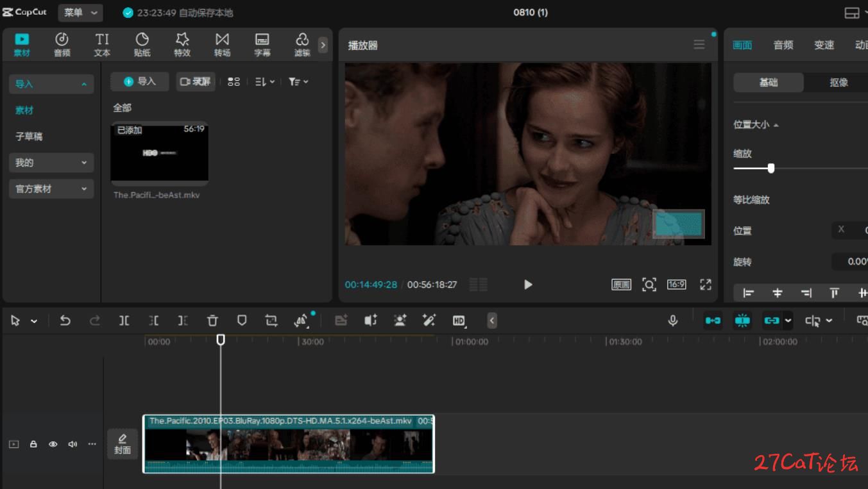Image resolution: width=868 pixels, height=489 pixels.
Task: Delete the selected clip with trash icon
Action: pos(212,320)
